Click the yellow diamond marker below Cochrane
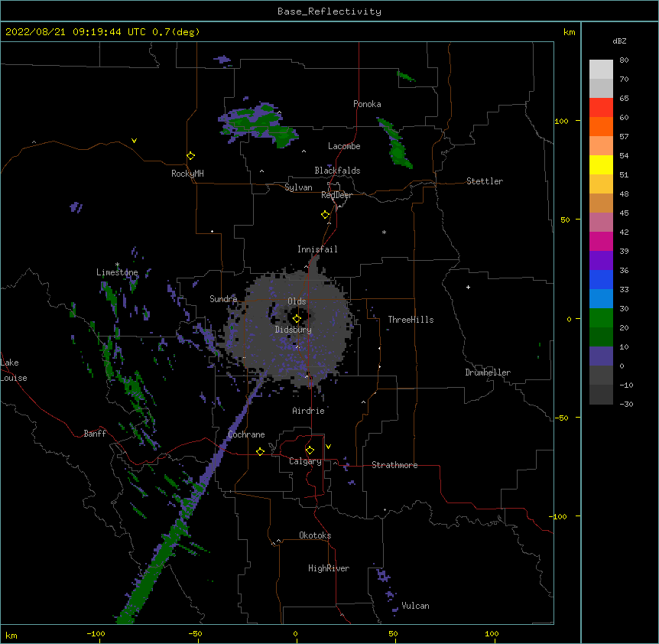Viewport: 659px width, 644px height. 260,451
